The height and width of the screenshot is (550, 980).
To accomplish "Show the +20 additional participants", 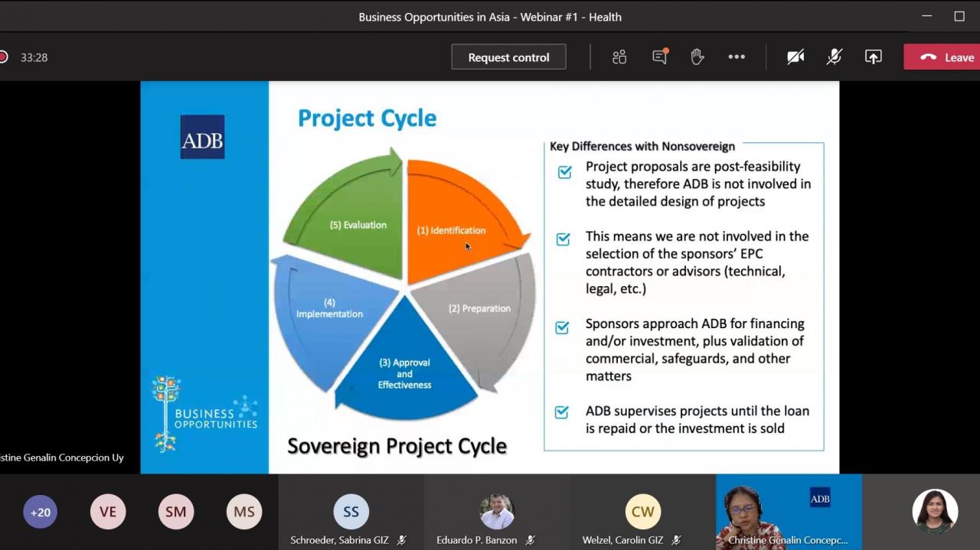I will coord(41,512).
